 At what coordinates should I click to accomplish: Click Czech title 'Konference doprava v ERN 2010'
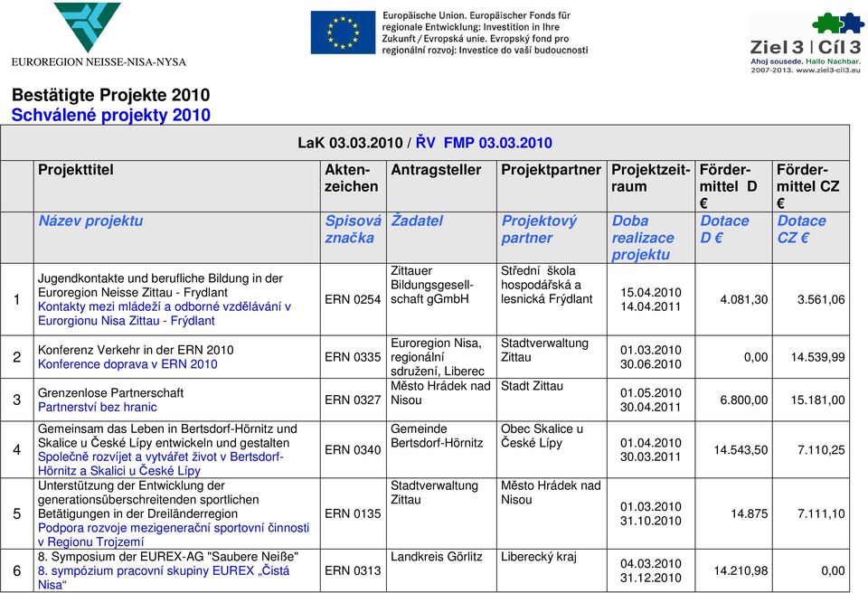127,364
